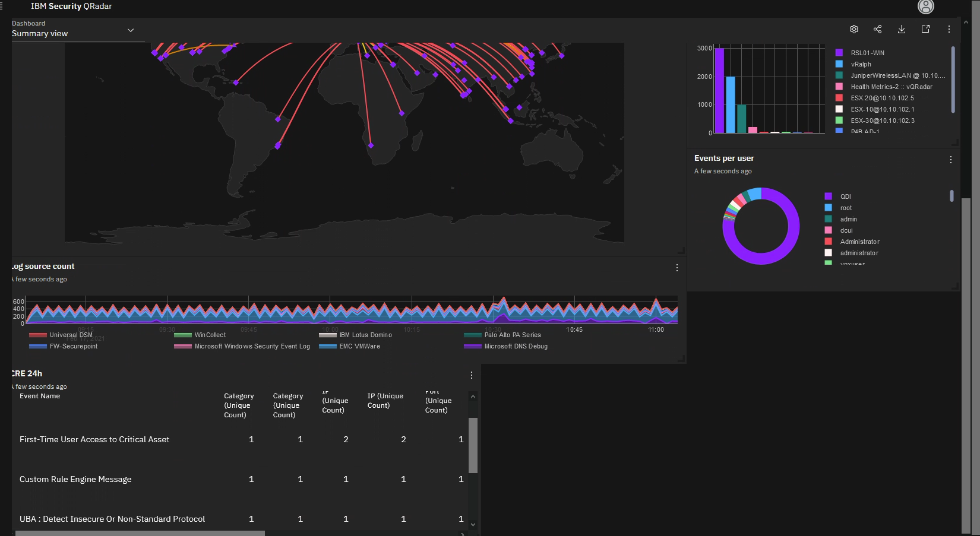Open the CRE 24h widget options menu

click(472, 375)
